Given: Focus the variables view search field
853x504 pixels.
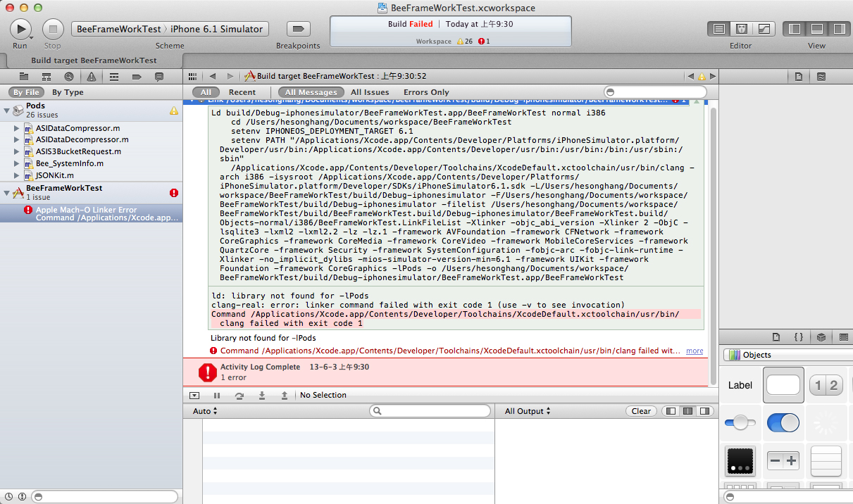Looking at the screenshot, I should pyautogui.click(x=430, y=411).
